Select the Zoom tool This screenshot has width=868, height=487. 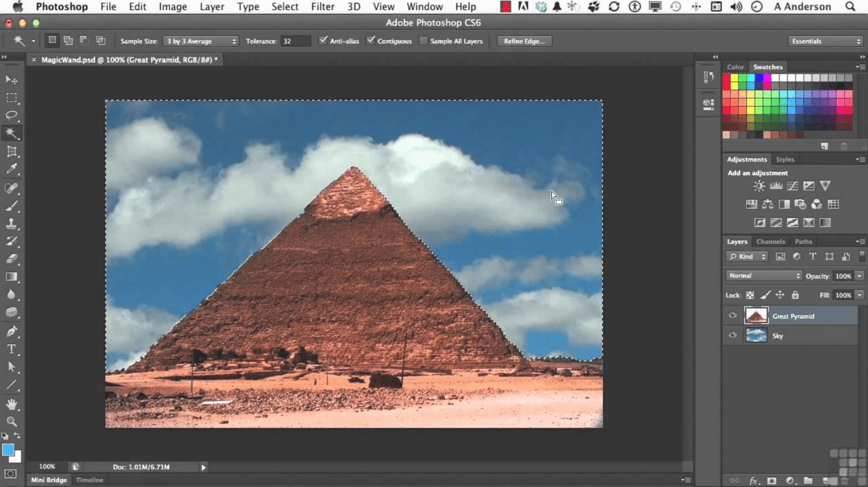point(11,421)
